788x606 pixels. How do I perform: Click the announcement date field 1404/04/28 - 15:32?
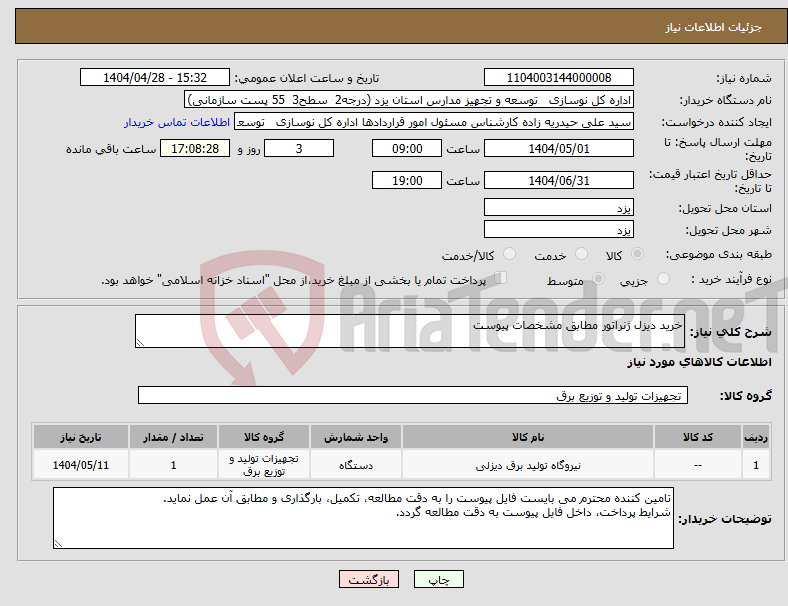click(155, 77)
